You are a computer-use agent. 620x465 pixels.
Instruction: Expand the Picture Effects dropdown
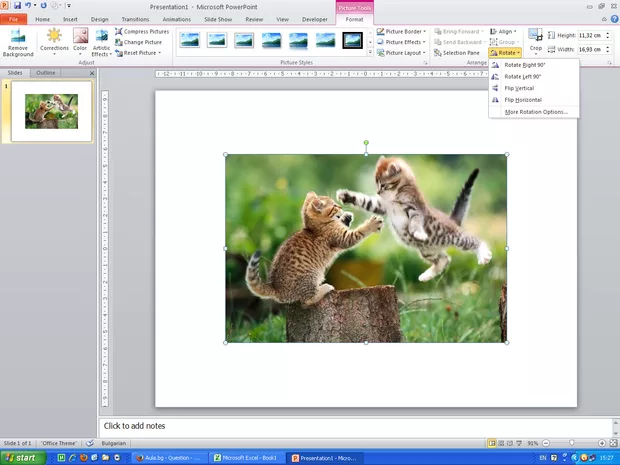[402, 42]
